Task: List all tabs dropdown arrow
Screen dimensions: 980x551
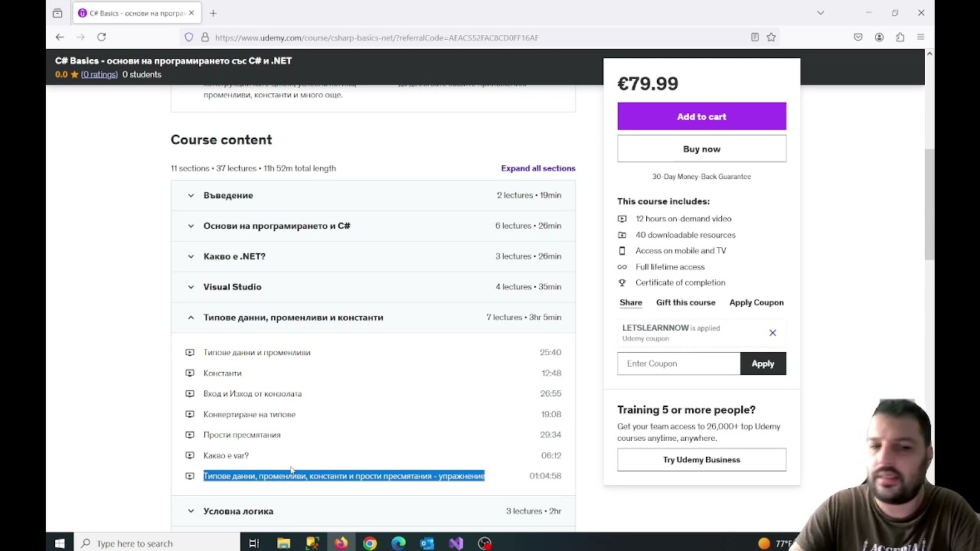Action: coord(821,13)
